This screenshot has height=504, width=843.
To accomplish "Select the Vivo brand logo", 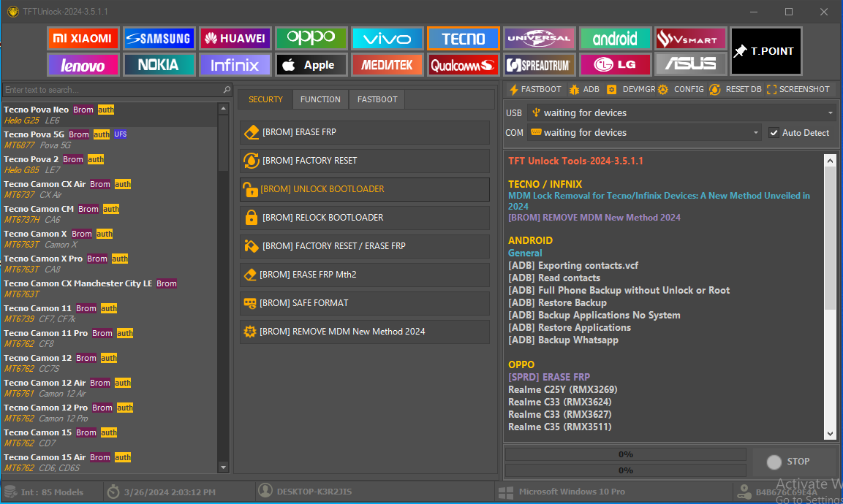I will (387, 38).
